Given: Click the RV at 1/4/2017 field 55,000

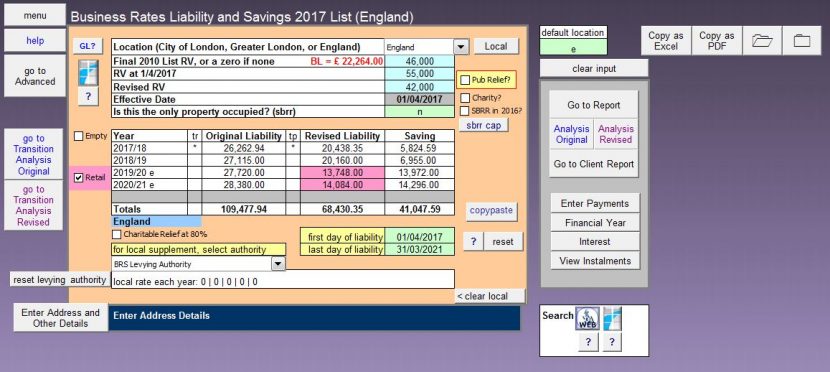Looking at the screenshot, I should coord(419,74).
